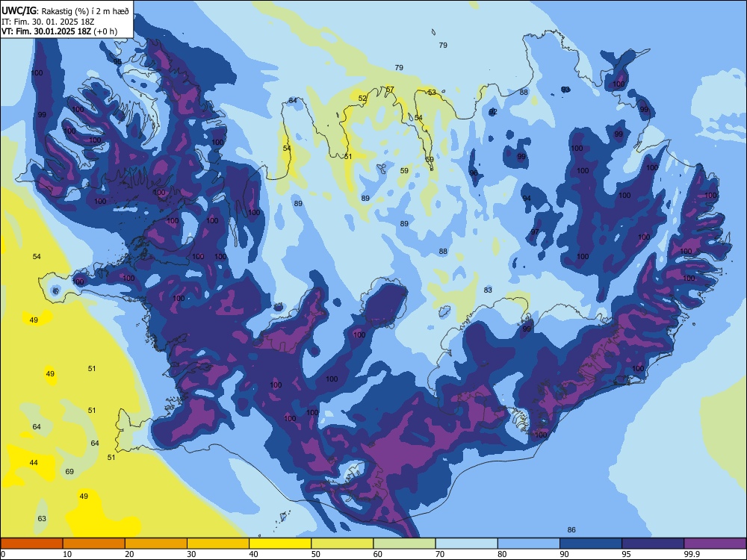
Task: Click the 30–40 amber legend swatch
Action: pyautogui.click(x=218, y=544)
